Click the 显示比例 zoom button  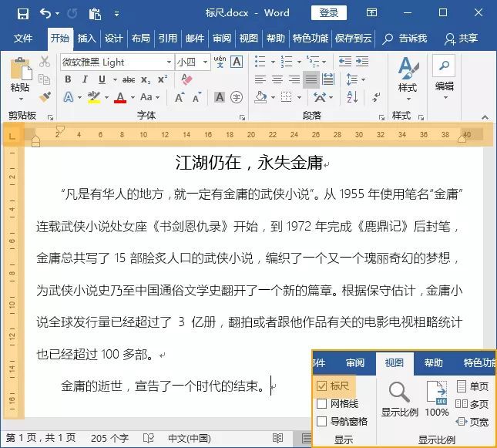click(x=399, y=399)
